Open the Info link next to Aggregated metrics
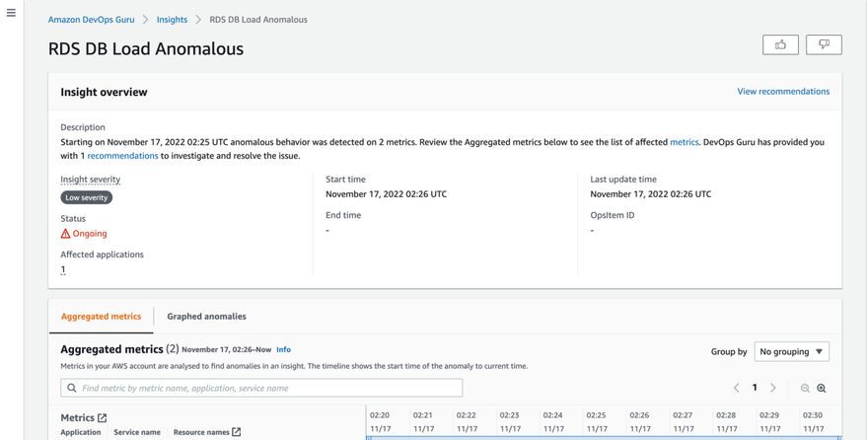 pyautogui.click(x=283, y=350)
